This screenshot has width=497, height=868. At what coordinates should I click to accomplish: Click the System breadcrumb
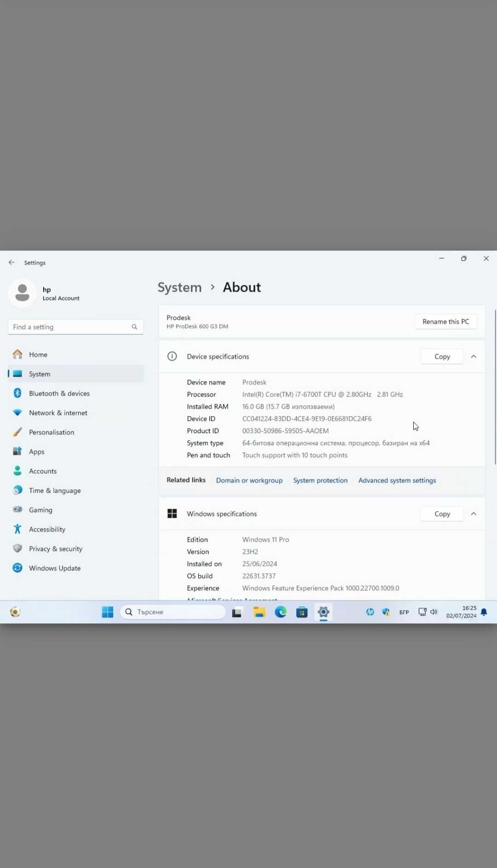pyautogui.click(x=179, y=287)
